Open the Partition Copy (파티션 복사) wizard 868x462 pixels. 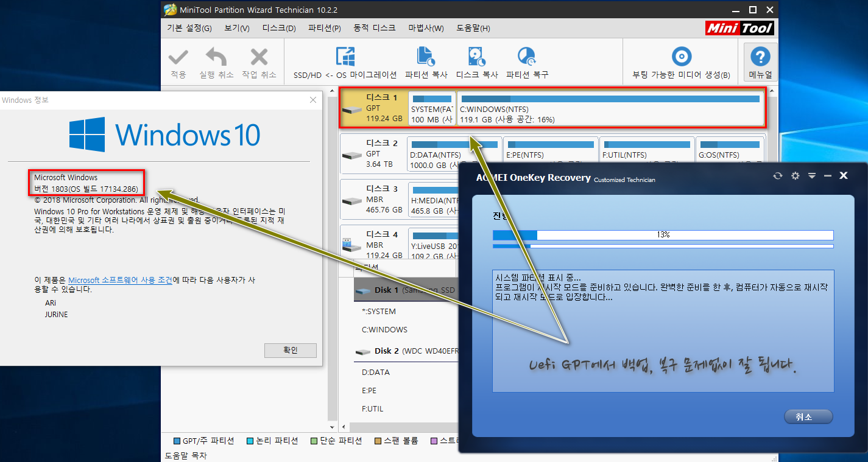[x=426, y=57]
